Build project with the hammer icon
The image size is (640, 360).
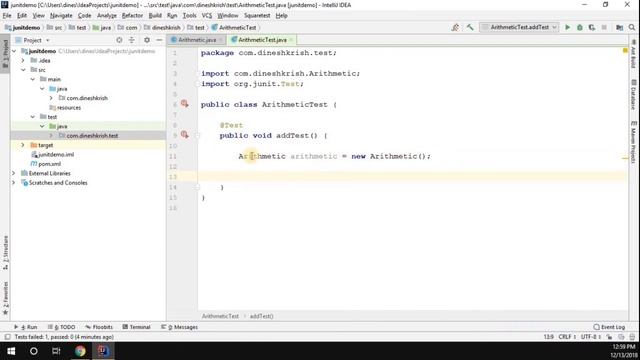pyautogui.click(x=470, y=27)
